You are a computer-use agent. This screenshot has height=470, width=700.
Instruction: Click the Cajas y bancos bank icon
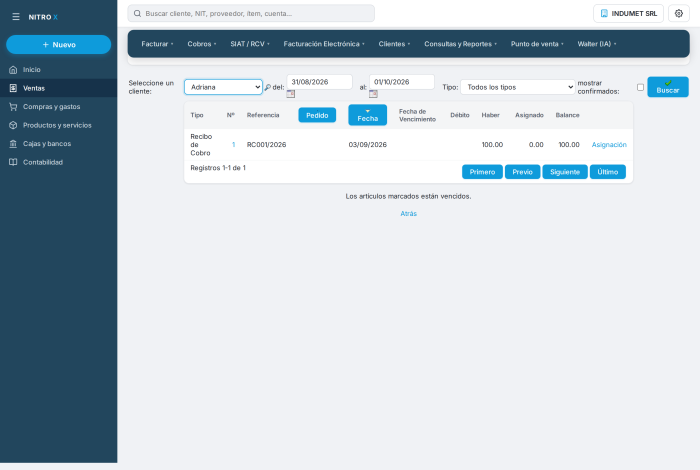pyautogui.click(x=13, y=144)
